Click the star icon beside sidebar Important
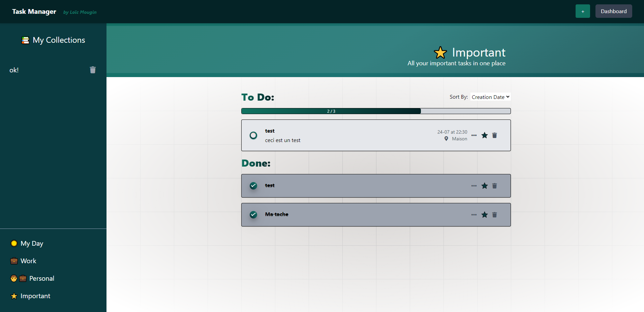The image size is (644, 312). [x=14, y=296]
